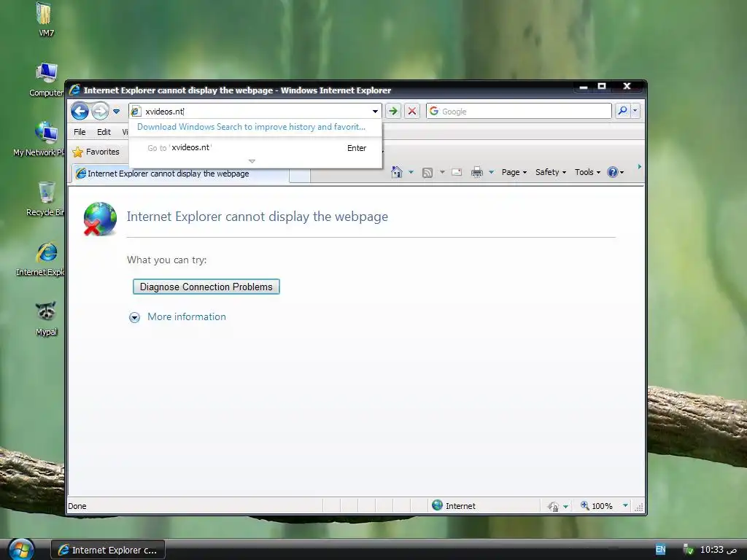This screenshot has height=560, width=747.
Task: Open the search provider dropdown arrow
Action: click(x=635, y=111)
